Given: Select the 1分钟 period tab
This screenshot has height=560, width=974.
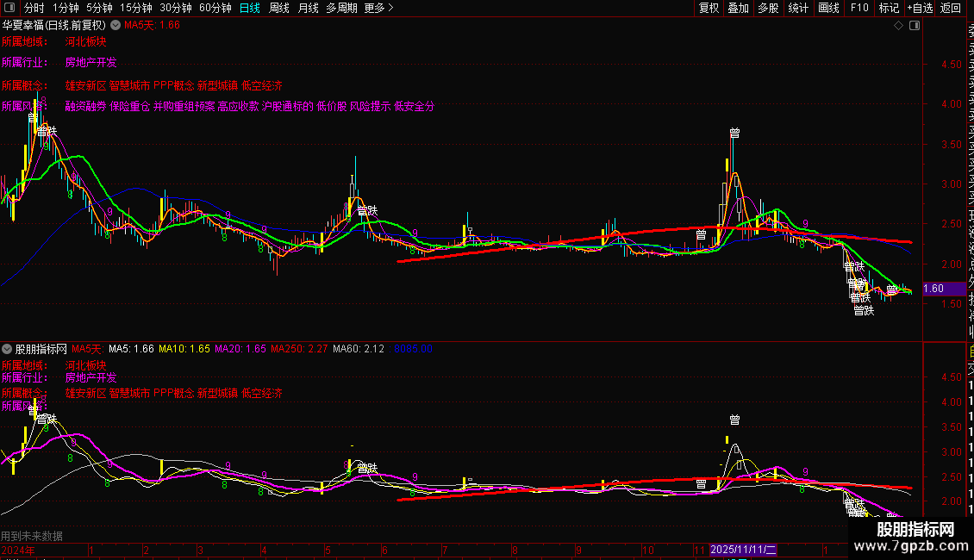Looking at the screenshot, I should point(66,8).
